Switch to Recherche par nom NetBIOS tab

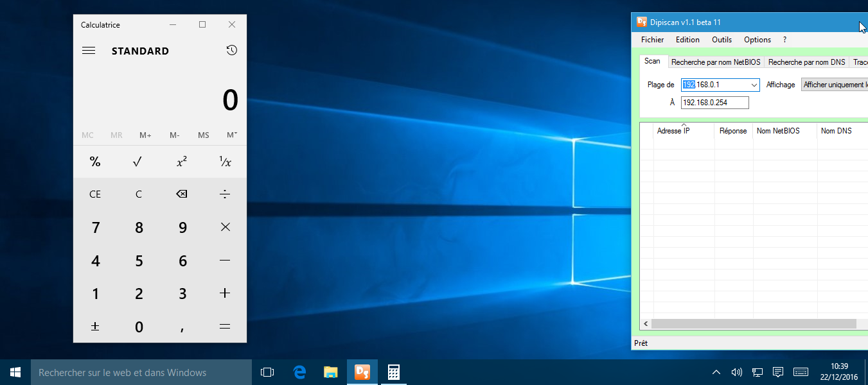tap(716, 62)
